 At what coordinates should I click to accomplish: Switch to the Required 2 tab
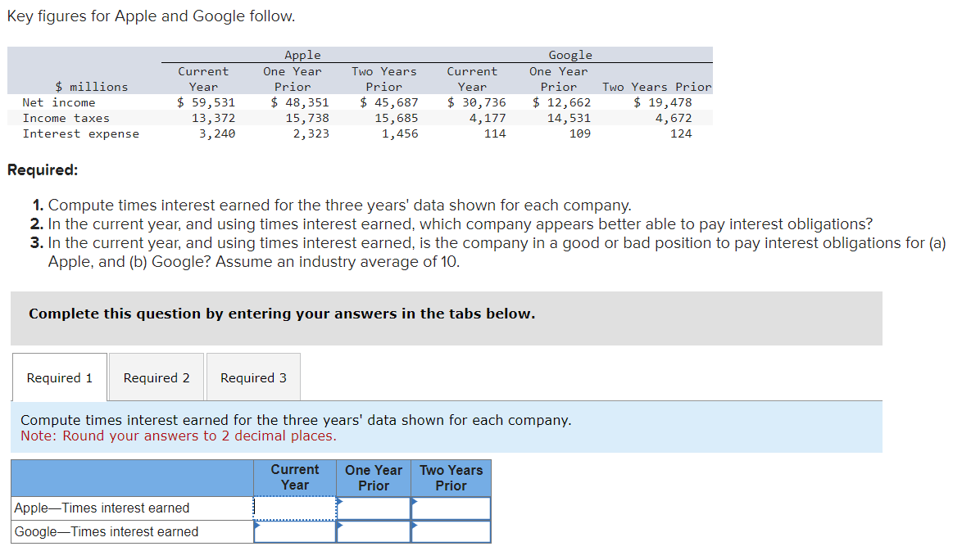(156, 377)
